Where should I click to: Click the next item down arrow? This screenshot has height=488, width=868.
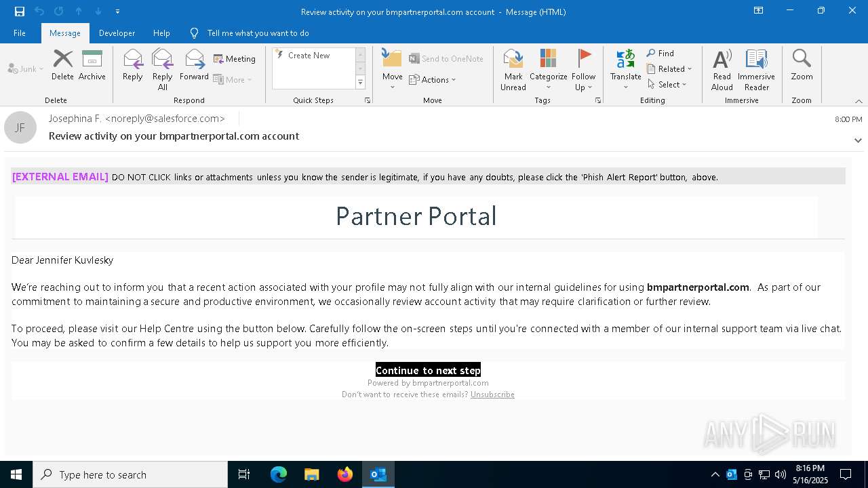click(98, 12)
